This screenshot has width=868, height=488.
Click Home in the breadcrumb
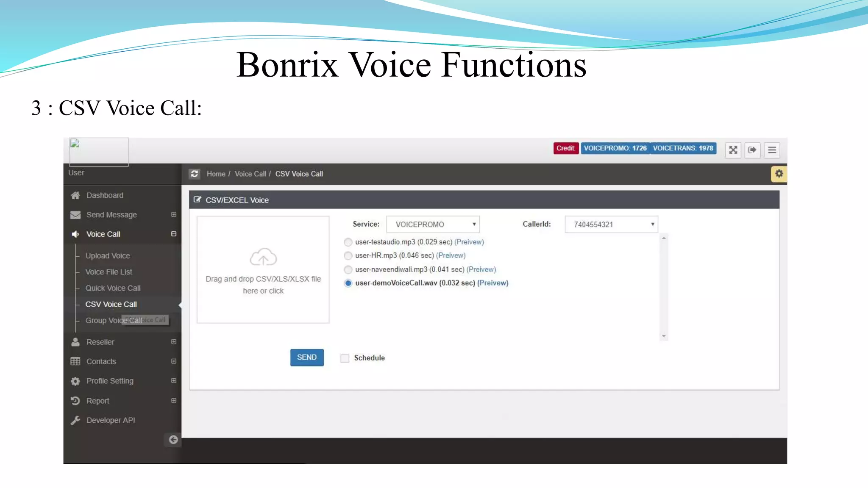(x=216, y=174)
